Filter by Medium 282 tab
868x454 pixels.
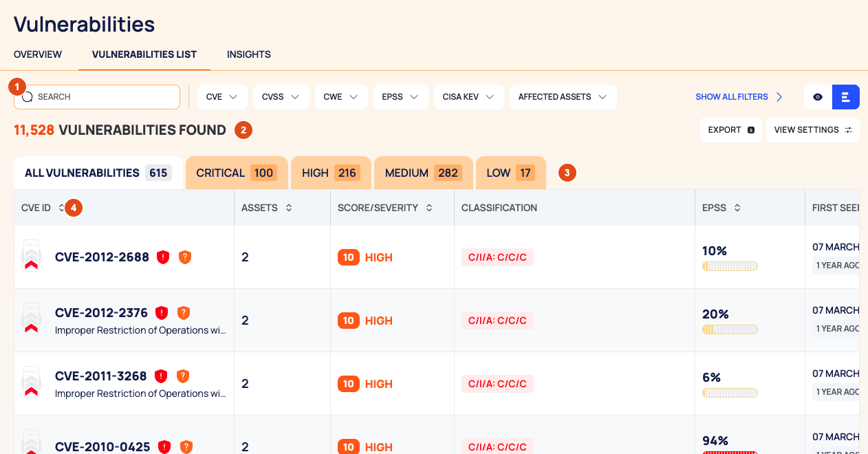point(423,173)
